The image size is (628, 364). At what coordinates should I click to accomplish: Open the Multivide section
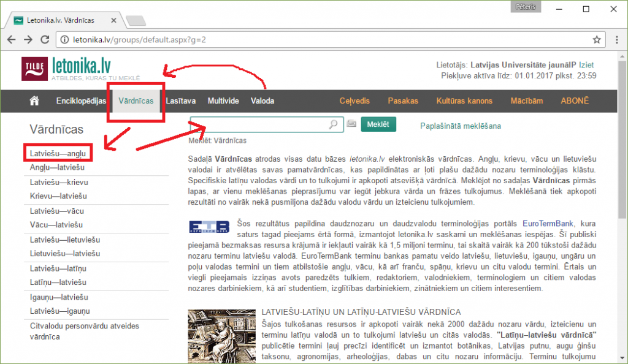pyautogui.click(x=223, y=100)
